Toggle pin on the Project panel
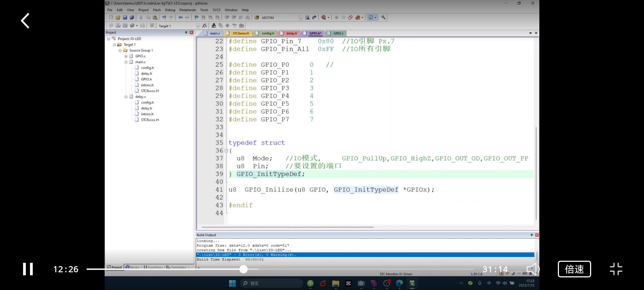Image resolution: width=644 pixels, height=290 pixels. [186, 32]
